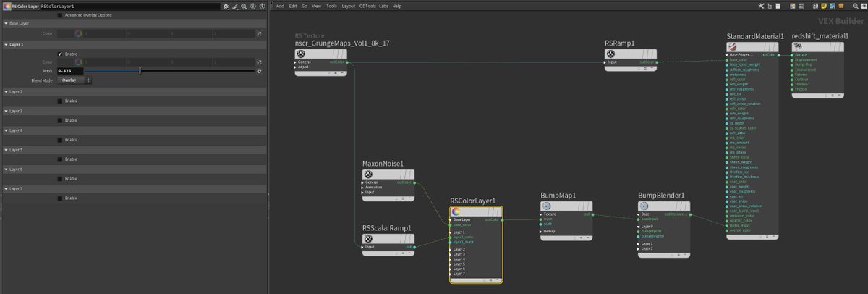Open the gear menu in parameter header

pos(226,6)
